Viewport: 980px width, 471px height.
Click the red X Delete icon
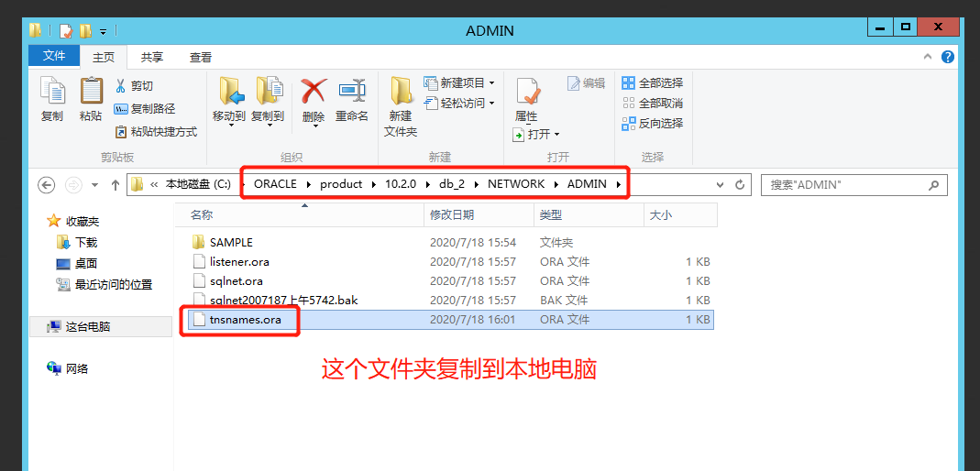pos(314,92)
